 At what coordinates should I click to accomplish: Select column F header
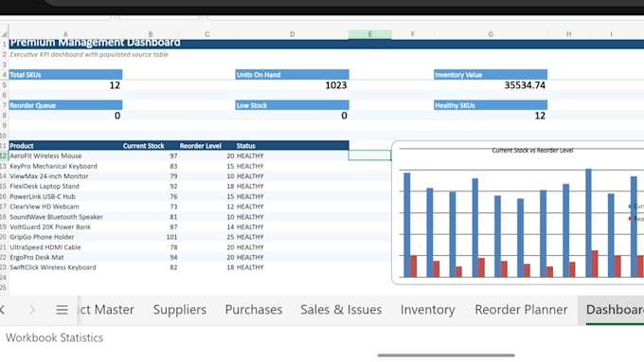point(413,34)
